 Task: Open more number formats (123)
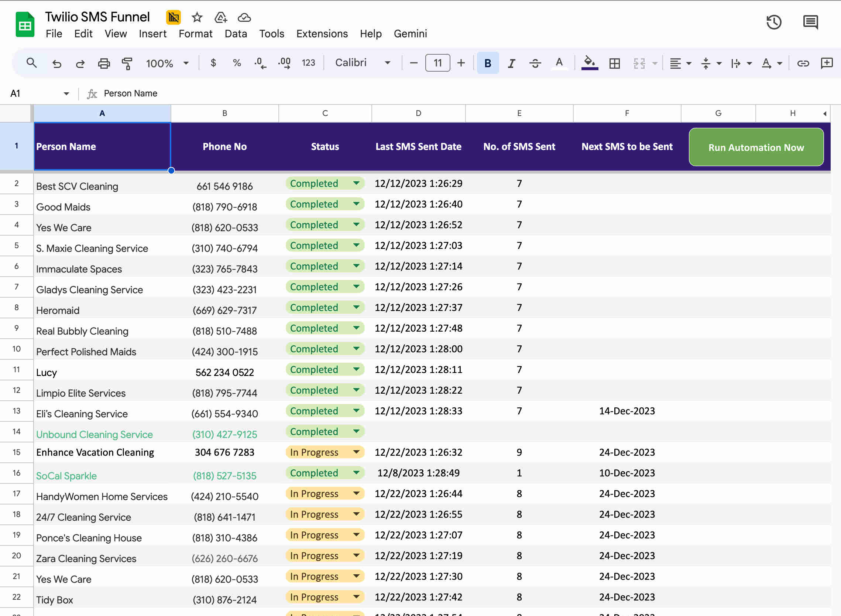coord(308,63)
